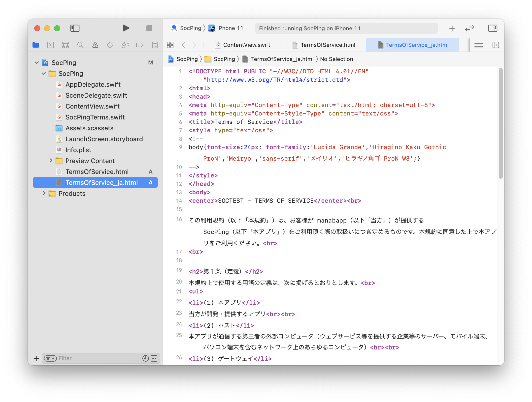
Task: Open Library with the plus icon
Action: [452, 28]
